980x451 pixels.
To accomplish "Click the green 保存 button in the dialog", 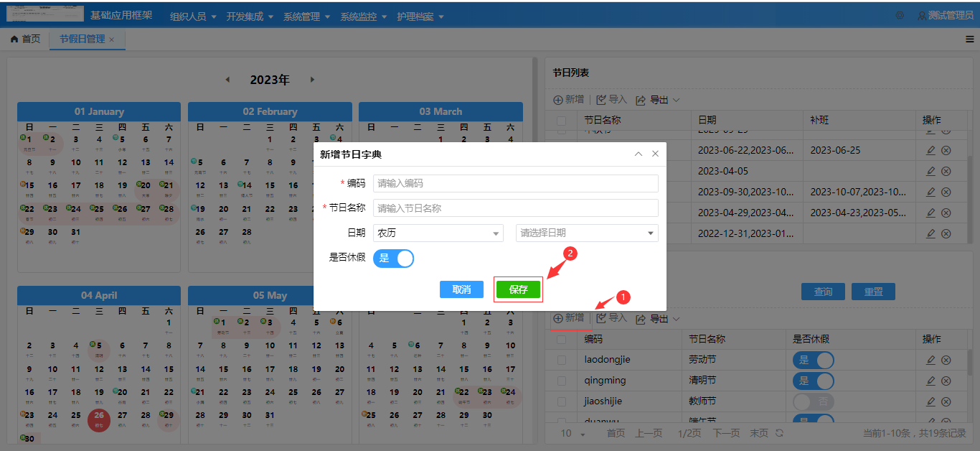I will click(518, 289).
